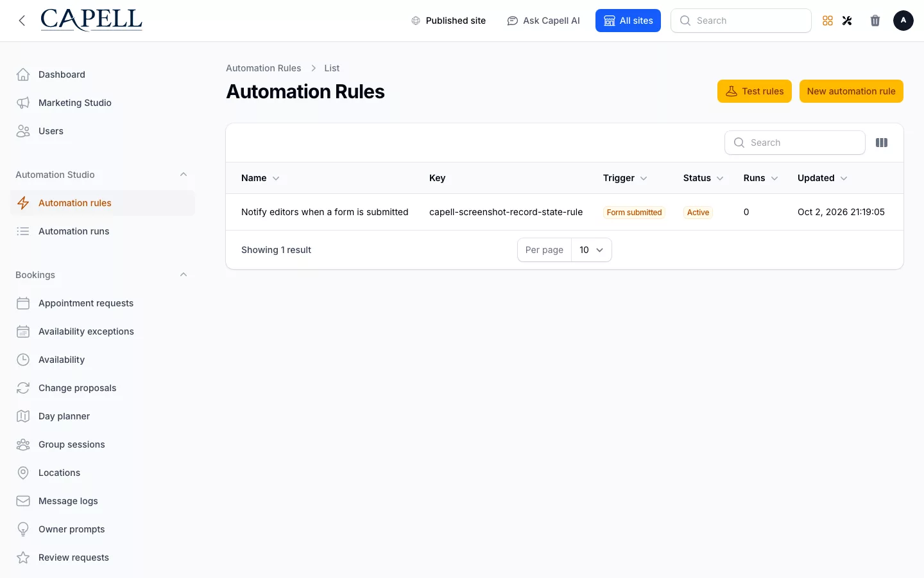This screenshot has height=578, width=924.
Task: Click the Availability clock icon
Action: (x=23, y=360)
